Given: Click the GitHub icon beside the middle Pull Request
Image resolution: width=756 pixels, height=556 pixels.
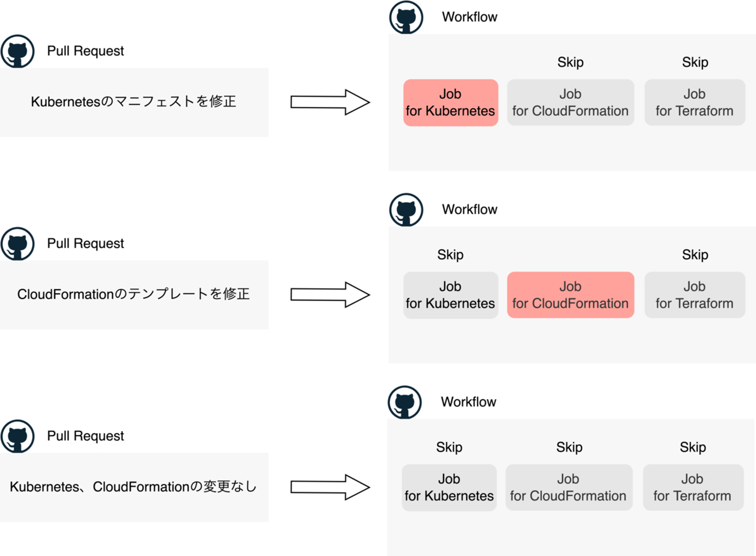Looking at the screenshot, I should point(18,244).
